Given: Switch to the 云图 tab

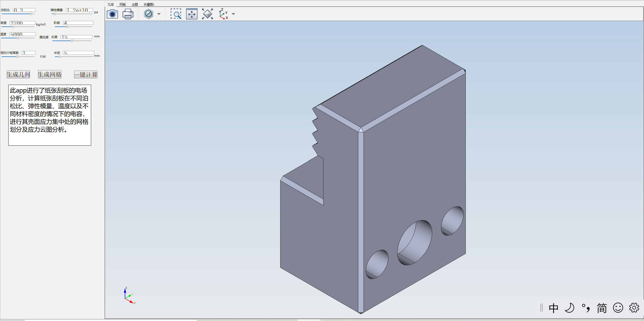Looking at the screenshot, I should tap(135, 4).
